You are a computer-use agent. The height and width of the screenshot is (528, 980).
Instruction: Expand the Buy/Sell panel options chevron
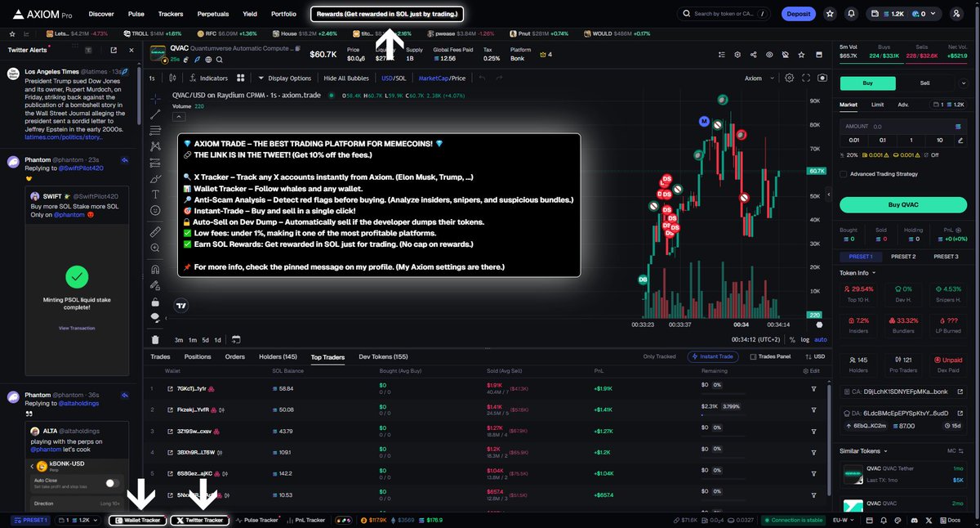tap(964, 83)
